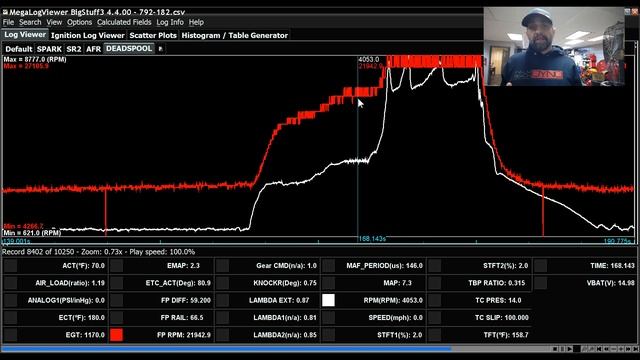Click the STFT1(%): 2.0 field
Viewport: 640px width, 360px height.
click(x=400, y=335)
